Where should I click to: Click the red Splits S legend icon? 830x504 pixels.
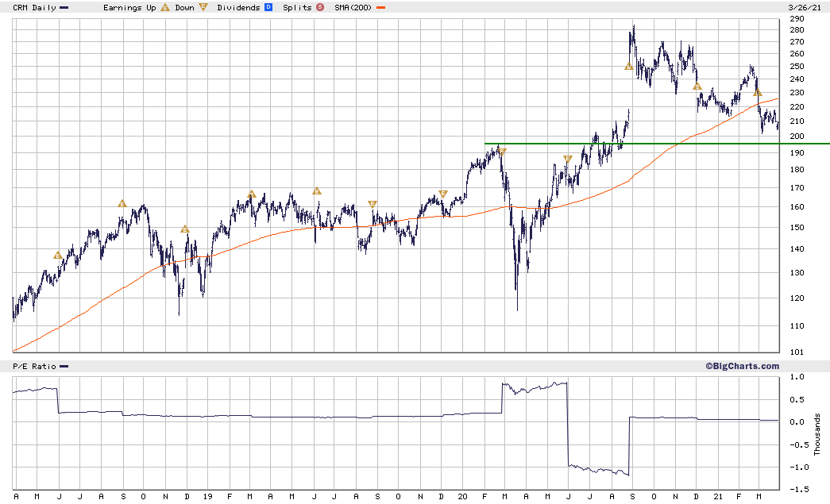point(320,7)
